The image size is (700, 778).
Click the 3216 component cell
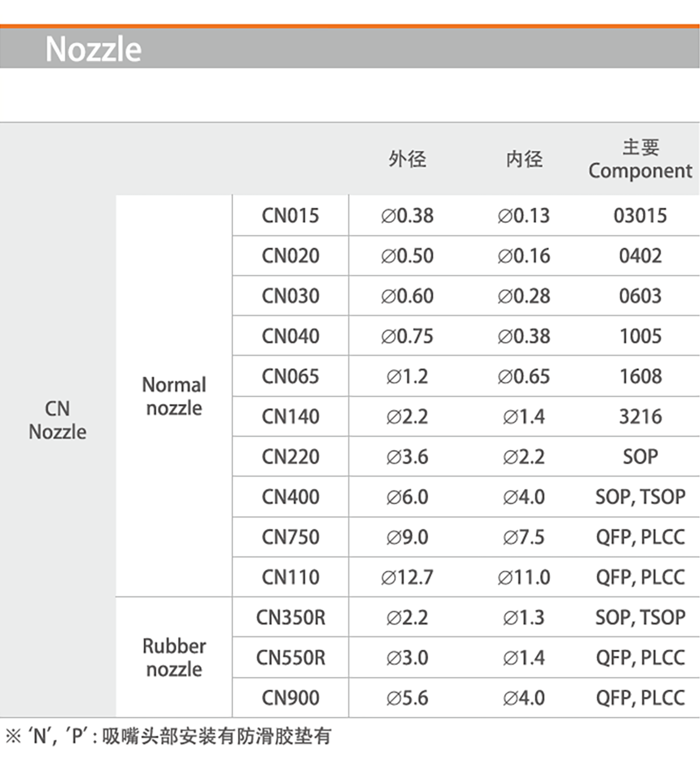point(640,416)
